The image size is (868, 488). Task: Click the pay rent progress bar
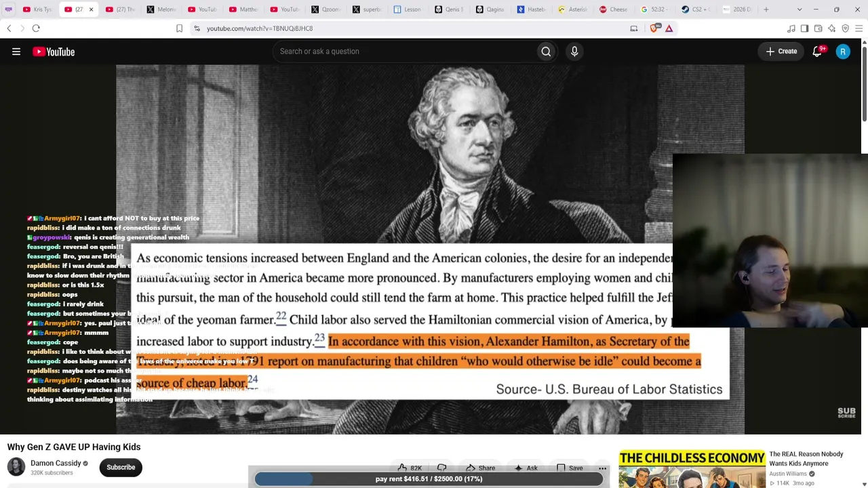click(429, 479)
